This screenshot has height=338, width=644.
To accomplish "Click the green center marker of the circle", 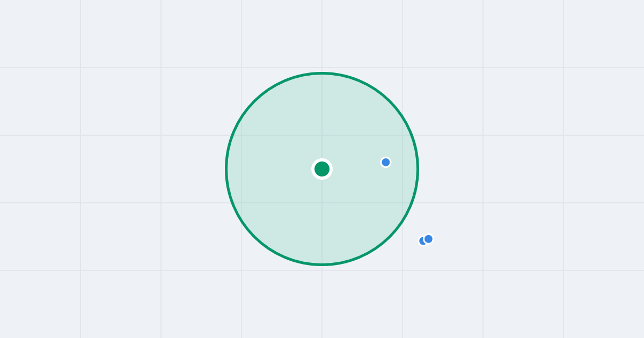I will [322, 169].
